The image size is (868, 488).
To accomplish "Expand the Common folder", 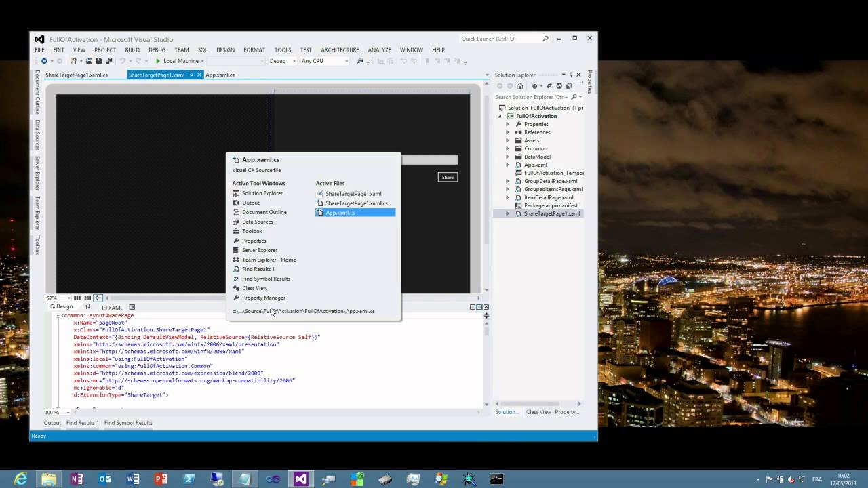I will pos(507,148).
